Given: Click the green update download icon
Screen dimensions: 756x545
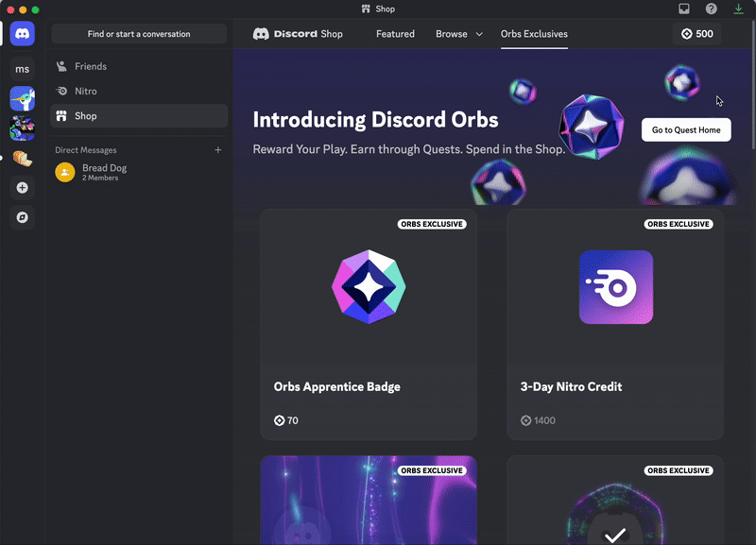Looking at the screenshot, I should 738,9.
